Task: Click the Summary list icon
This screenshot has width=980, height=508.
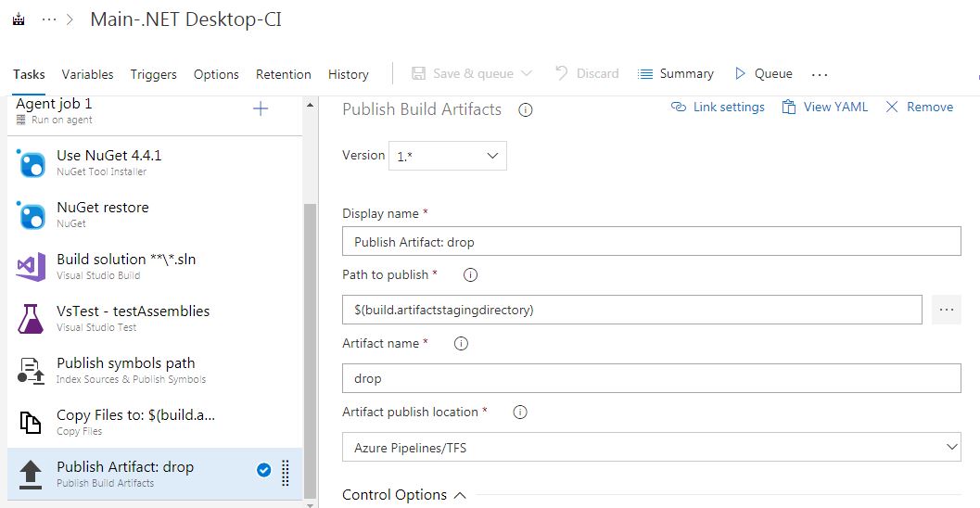Action: pos(645,74)
